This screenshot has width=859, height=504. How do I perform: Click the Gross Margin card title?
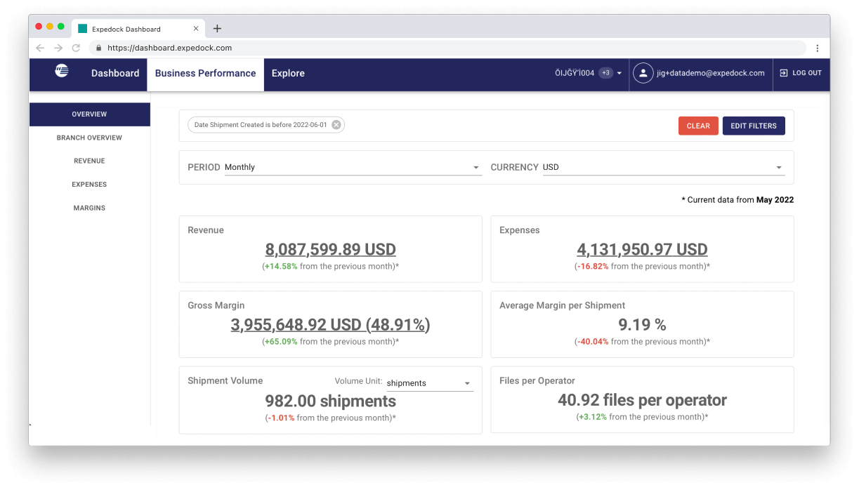216,305
